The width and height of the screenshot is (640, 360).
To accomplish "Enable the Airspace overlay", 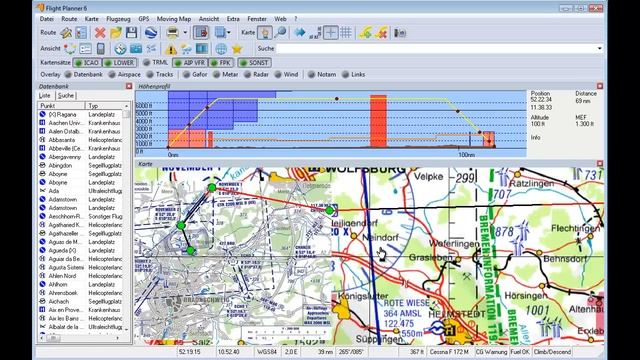I will point(124,75).
